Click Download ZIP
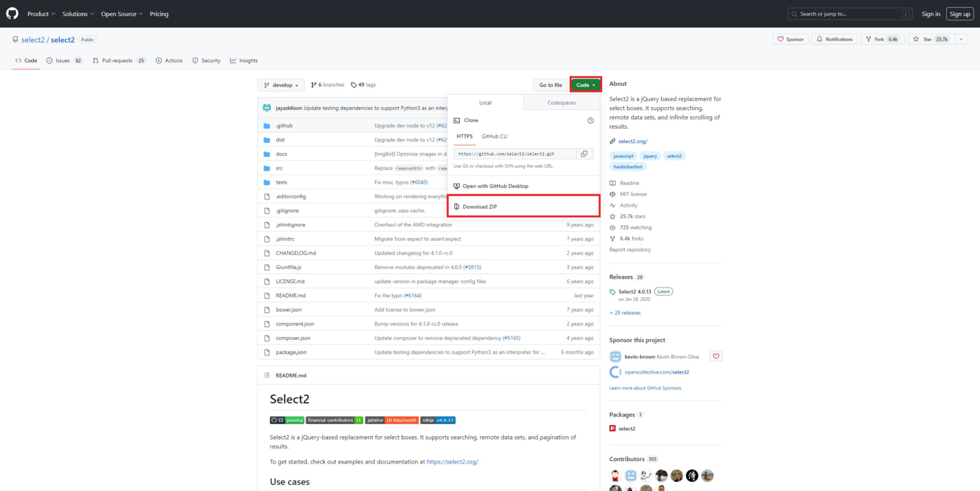 480,206
